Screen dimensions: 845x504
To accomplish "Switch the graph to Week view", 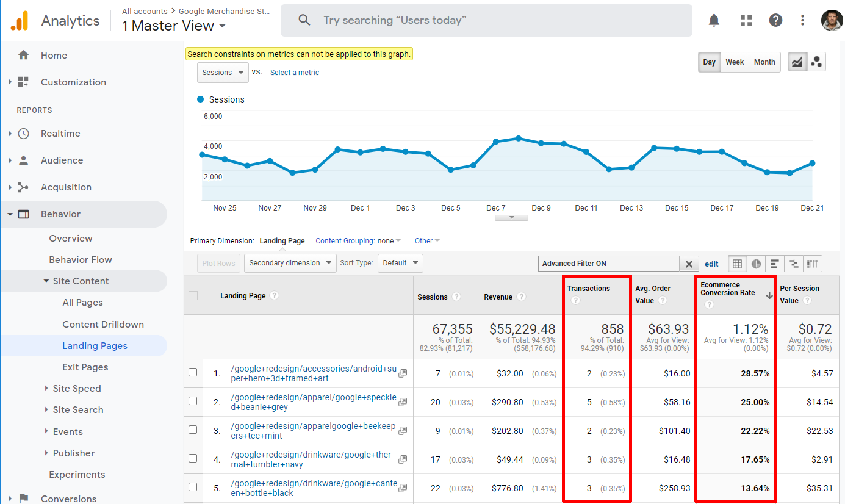I will click(735, 62).
